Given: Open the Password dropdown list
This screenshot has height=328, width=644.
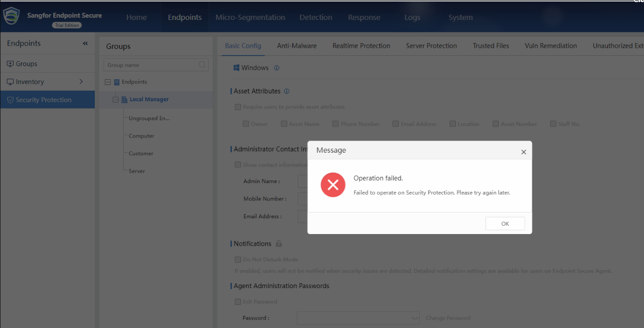Looking at the screenshot, I should 415,318.
